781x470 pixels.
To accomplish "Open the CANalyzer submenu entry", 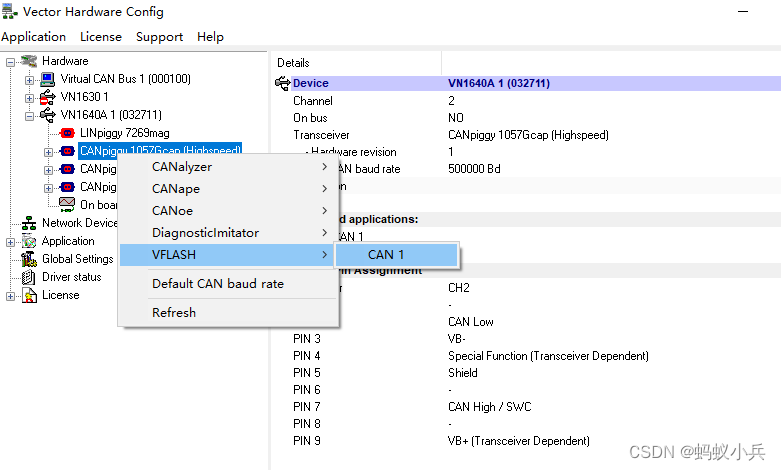I will [x=182, y=167].
